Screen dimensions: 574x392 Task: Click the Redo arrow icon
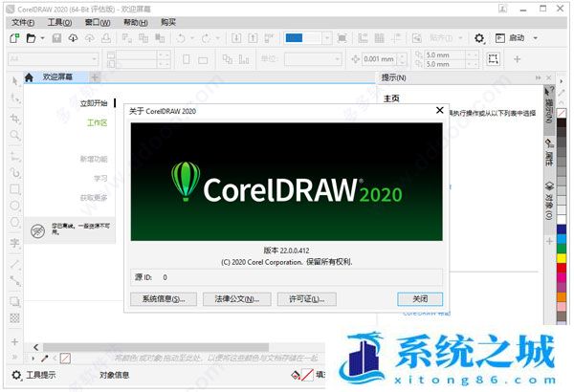click(x=206, y=38)
